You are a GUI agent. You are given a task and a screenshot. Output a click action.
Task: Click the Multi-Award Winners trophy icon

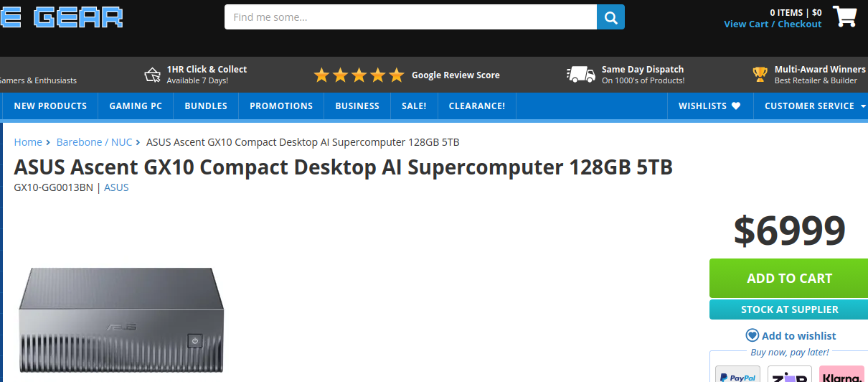(760, 75)
